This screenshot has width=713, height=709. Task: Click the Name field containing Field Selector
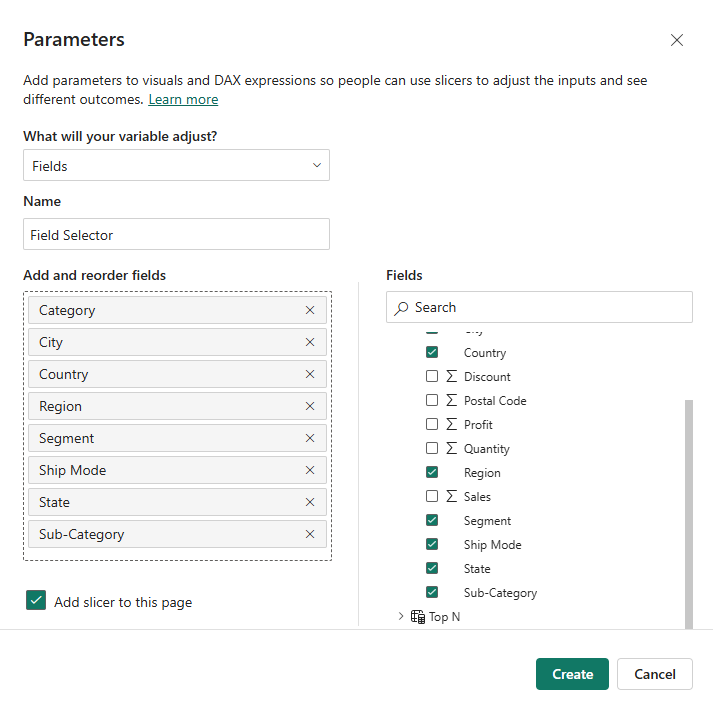(176, 234)
